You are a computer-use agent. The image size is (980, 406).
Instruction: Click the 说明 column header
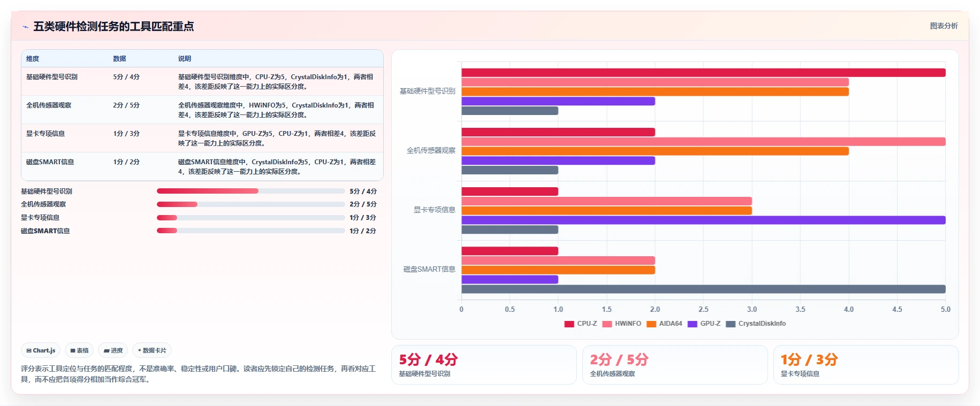pos(185,59)
